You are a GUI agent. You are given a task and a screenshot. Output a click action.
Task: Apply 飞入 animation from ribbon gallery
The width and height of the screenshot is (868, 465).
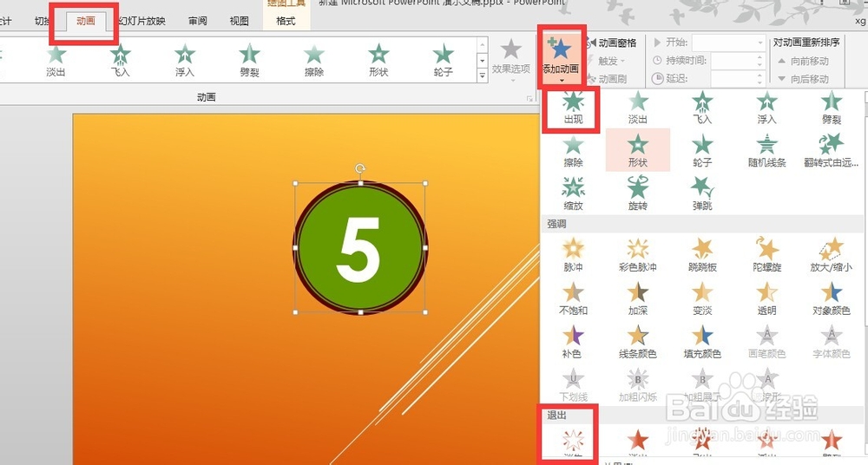pos(120,61)
